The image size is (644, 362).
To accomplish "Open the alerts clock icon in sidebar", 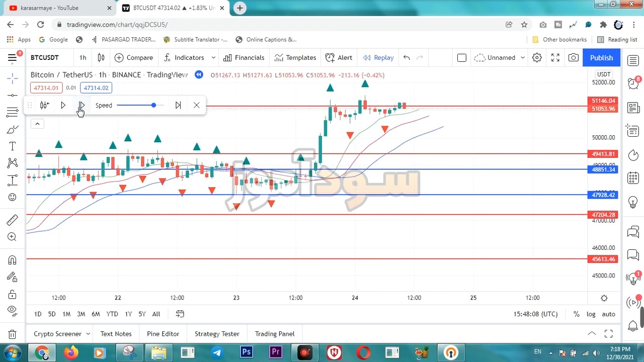I will pos(633,83).
